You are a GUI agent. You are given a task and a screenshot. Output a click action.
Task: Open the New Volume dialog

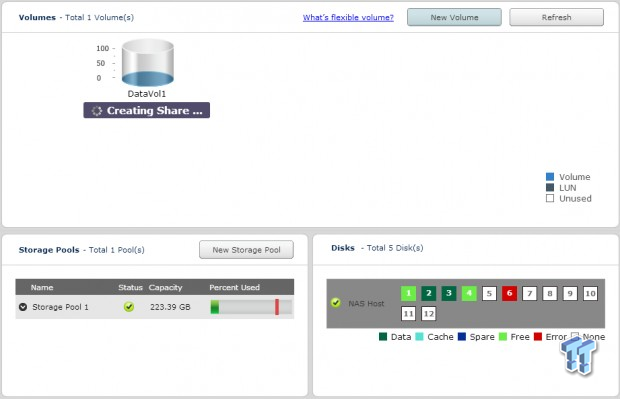coord(454,17)
